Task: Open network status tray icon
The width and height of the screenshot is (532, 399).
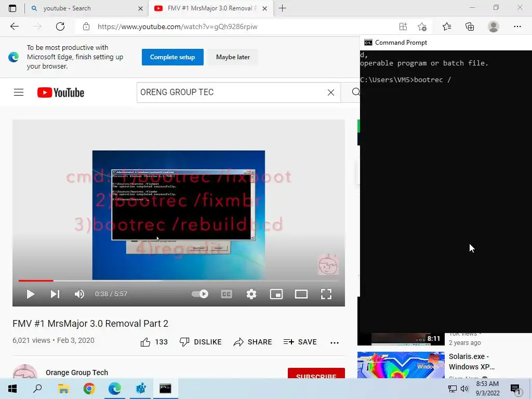Action: tap(453, 389)
